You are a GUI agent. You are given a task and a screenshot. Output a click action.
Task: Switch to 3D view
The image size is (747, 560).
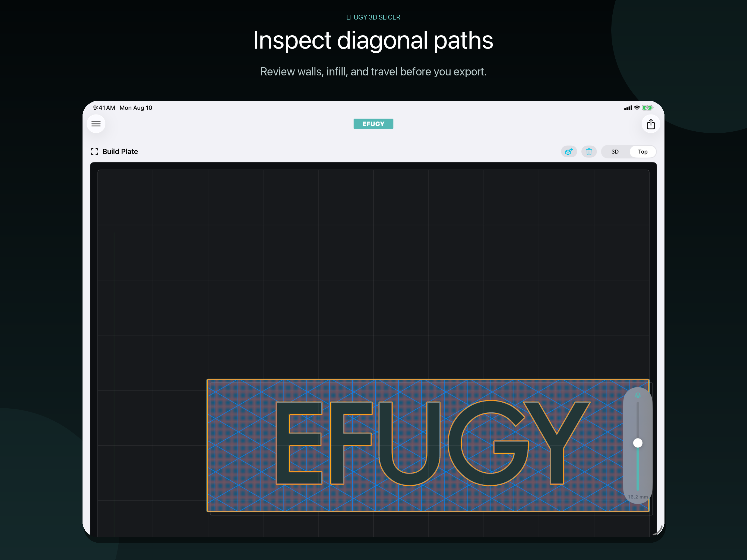tap(615, 152)
